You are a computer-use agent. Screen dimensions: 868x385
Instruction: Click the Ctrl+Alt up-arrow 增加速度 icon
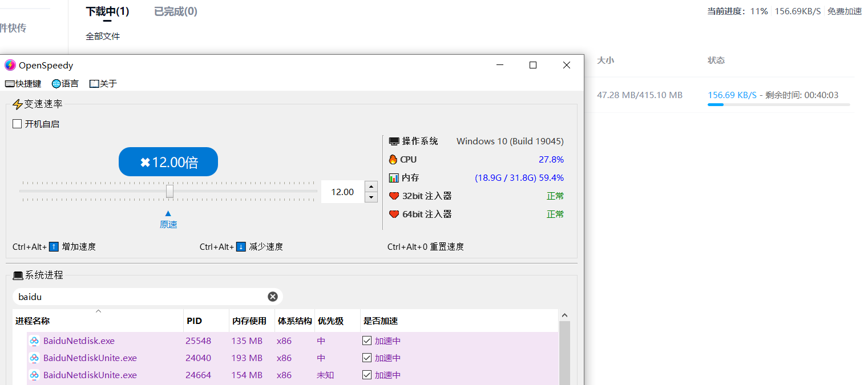54,247
